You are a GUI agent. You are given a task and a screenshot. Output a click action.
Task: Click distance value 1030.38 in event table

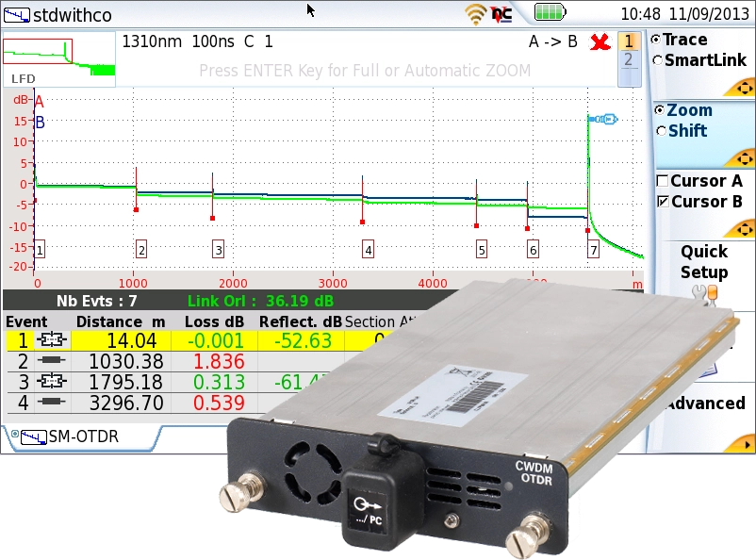[127, 361]
